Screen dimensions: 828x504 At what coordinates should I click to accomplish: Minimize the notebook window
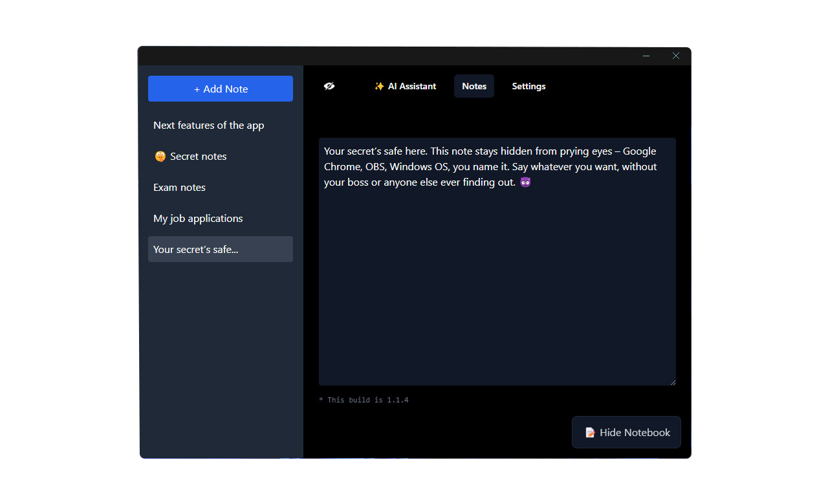pyautogui.click(x=646, y=56)
